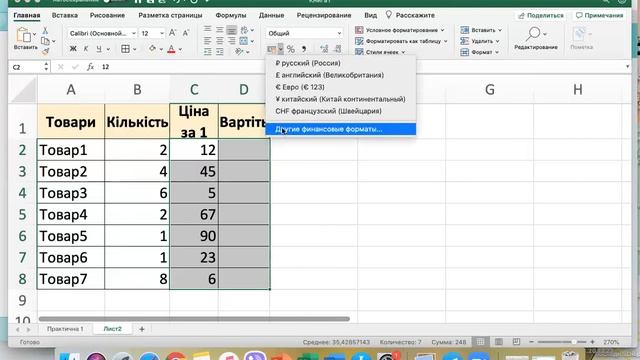Decrease indent icon
Image resolution: width=640 pixels, height=360 pixels.
(x=207, y=52)
